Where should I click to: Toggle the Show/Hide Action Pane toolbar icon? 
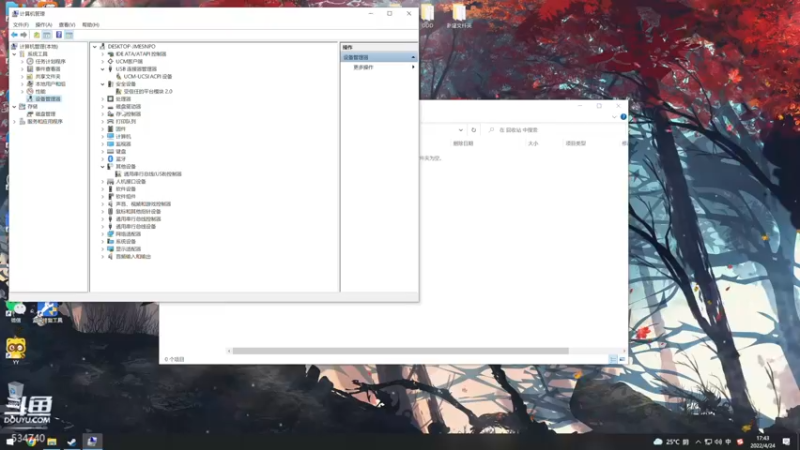pos(69,35)
